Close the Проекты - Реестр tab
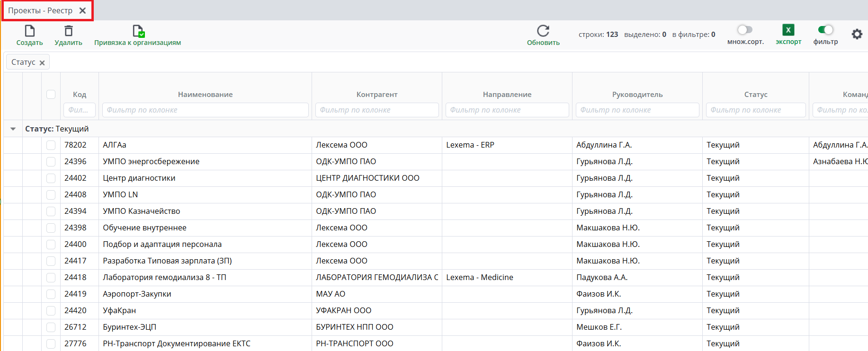This screenshot has width=868, height=351. (x=82, y=10)
